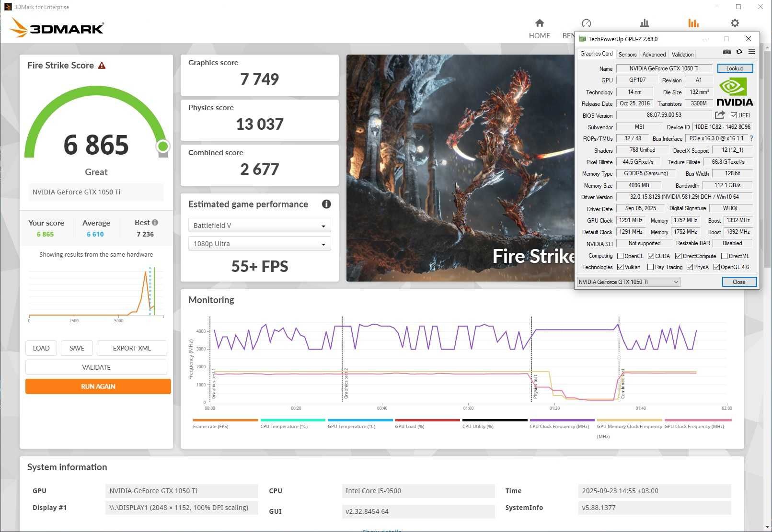Viewport: 772px width, 532px height.
Task: Switch to the Validation tab in GPU-Z
Action: click(x=682, y=55)
